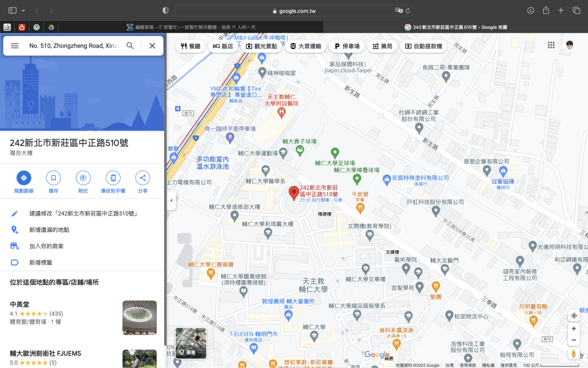Click the 聖園 restaurant marker

click(435, 287)
